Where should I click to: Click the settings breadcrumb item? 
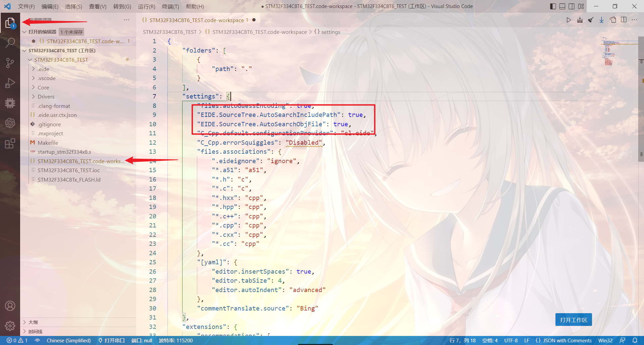click(x=327, y=32)
